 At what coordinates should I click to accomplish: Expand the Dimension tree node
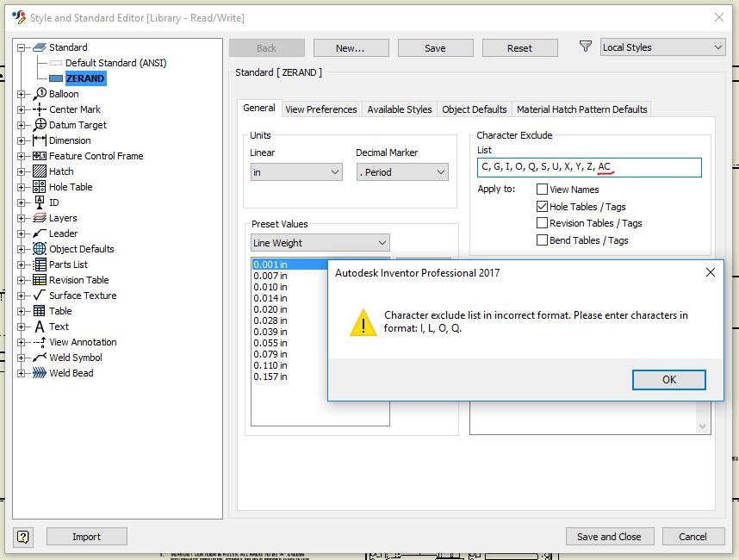21,141
